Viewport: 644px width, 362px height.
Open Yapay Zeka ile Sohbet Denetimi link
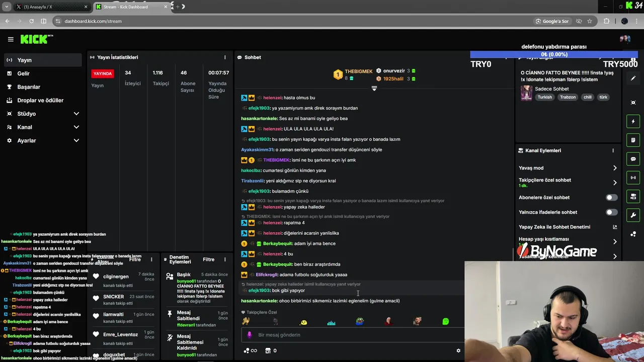coord(568,227)
